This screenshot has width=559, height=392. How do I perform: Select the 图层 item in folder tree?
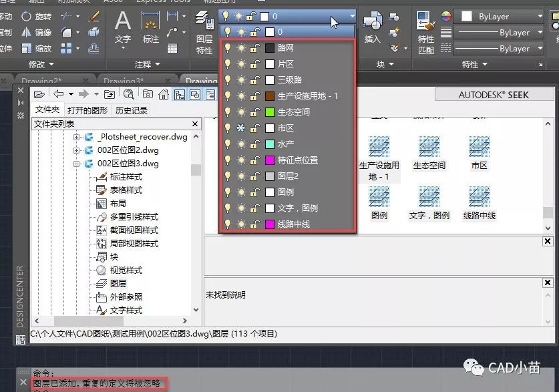pos(118,284)
